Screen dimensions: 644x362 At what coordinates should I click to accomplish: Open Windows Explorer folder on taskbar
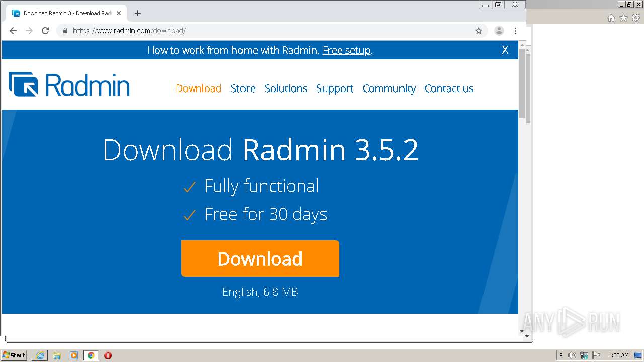pos(57,355)
